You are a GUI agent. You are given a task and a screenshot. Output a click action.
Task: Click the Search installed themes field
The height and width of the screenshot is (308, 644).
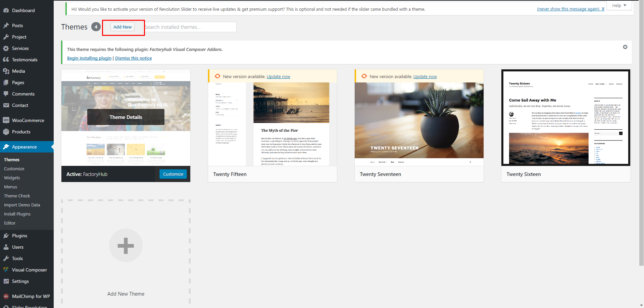[x=190, y=27]
